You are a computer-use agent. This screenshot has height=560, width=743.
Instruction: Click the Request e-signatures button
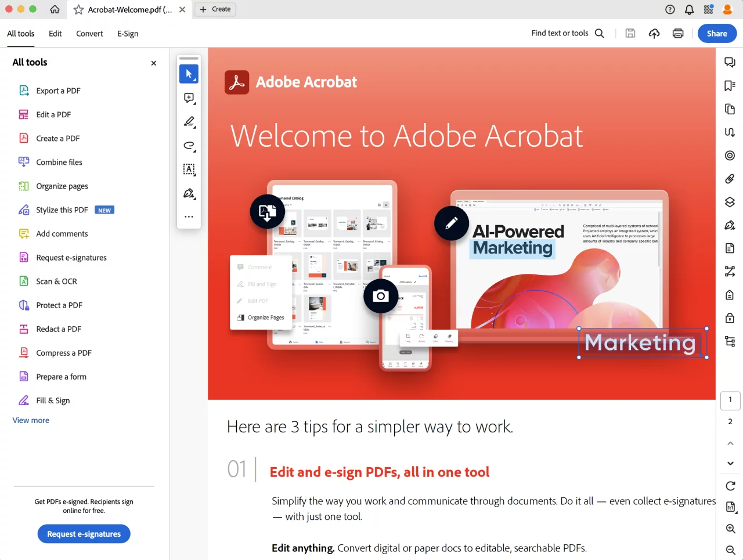[84, 533]
